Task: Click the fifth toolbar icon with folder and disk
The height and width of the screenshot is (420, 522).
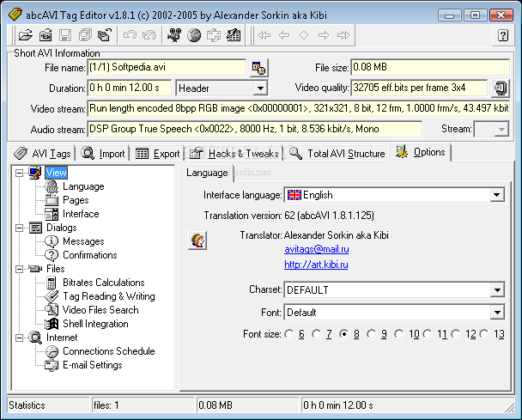Action: 105,35
